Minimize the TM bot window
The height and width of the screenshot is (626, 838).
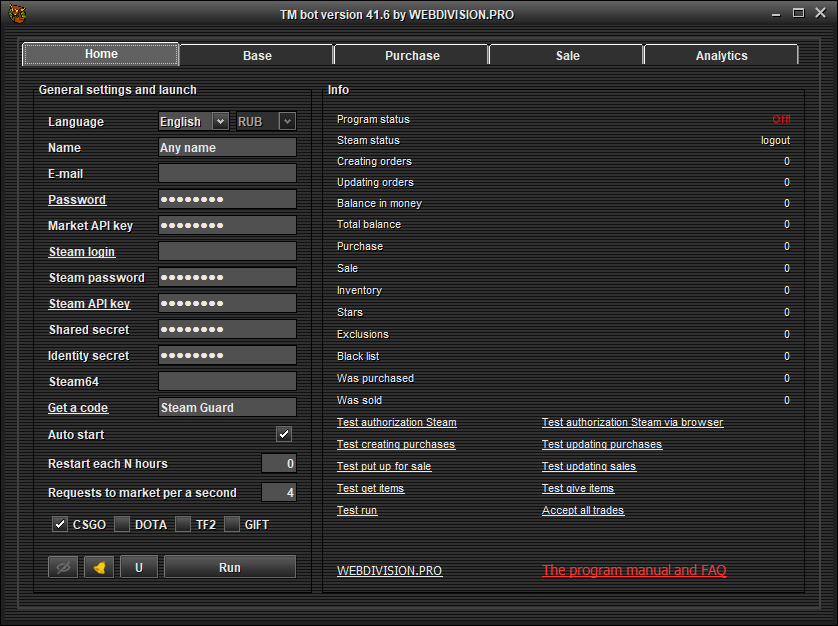pyautogui.click(x=777, y=14)
